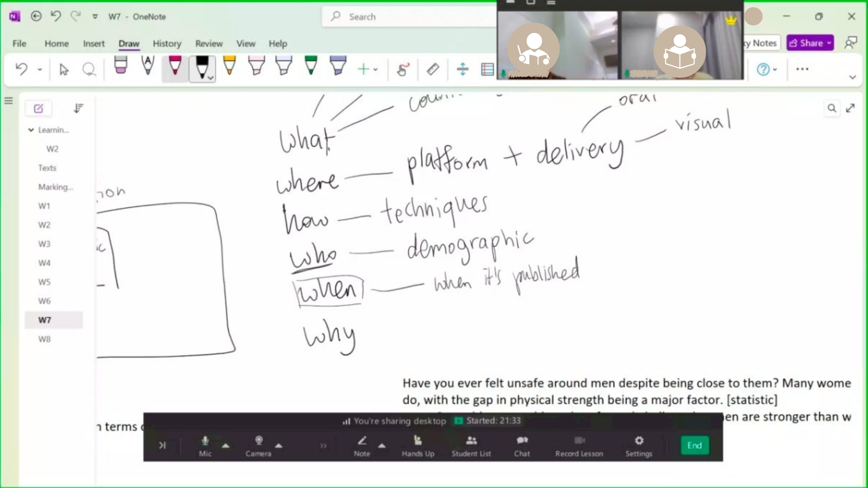Click the Insert Space tool
Viewport: 868px width, 488px height.
tap(462, 69)
